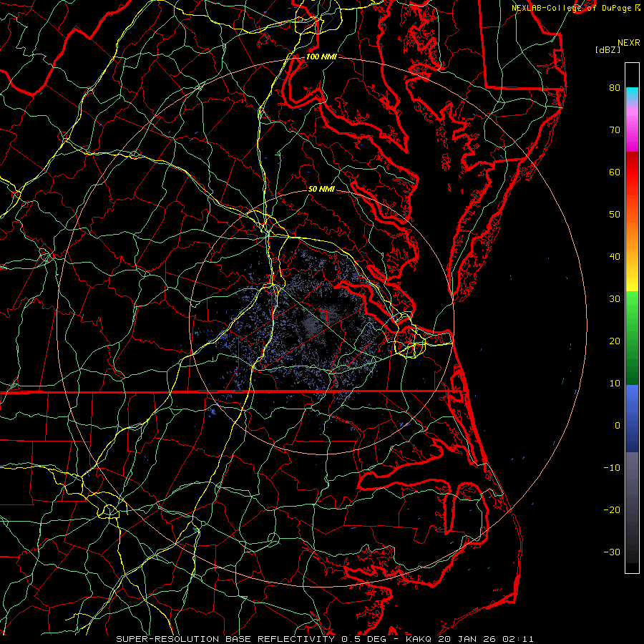Click the small NEXLAB logo icon

click(637, 7)
